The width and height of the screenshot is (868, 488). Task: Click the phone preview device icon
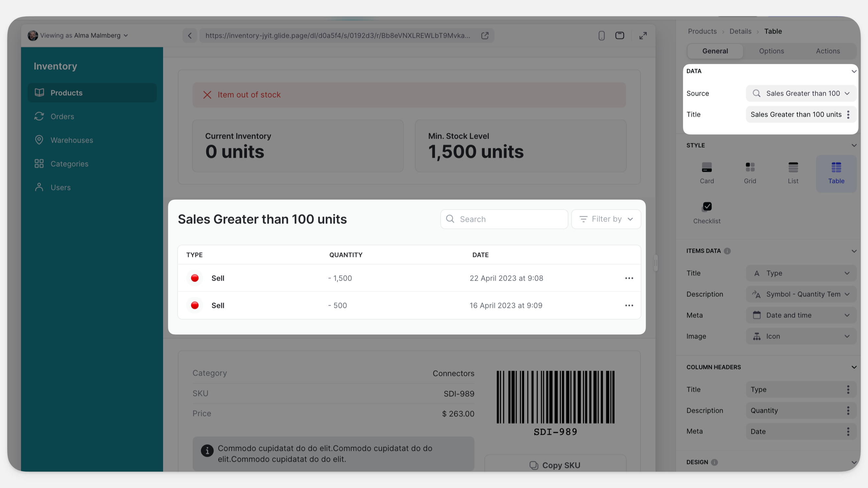pos(601,35)
